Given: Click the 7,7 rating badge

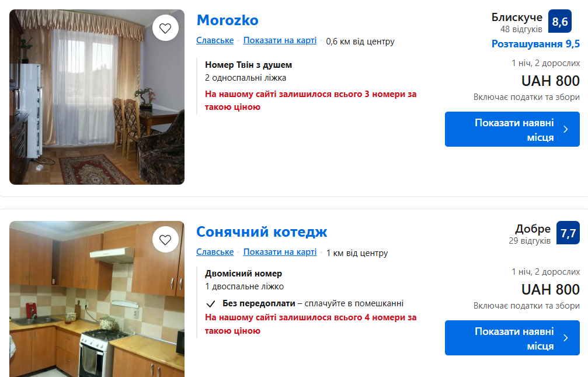Looking at the screenshot, I should (x=568, y=233).
